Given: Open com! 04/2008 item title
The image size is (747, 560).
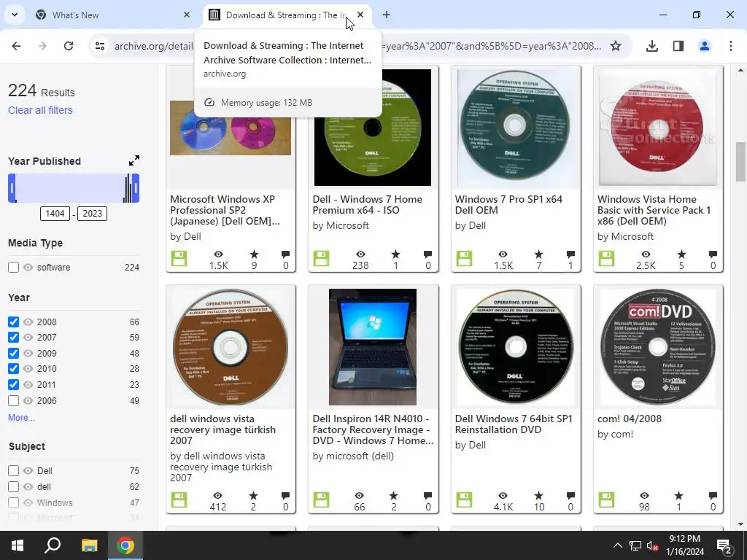Looking at the screenshot, I should 630,419.
